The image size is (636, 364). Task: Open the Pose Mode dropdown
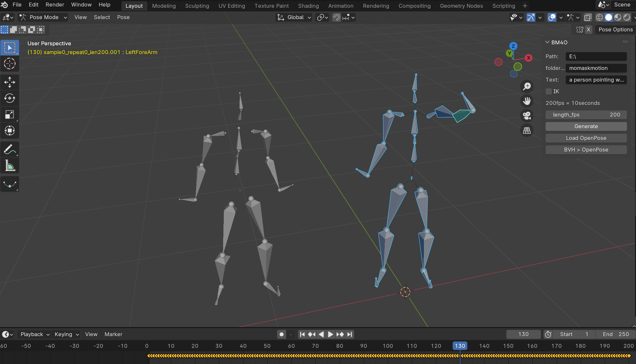[43, 17]
